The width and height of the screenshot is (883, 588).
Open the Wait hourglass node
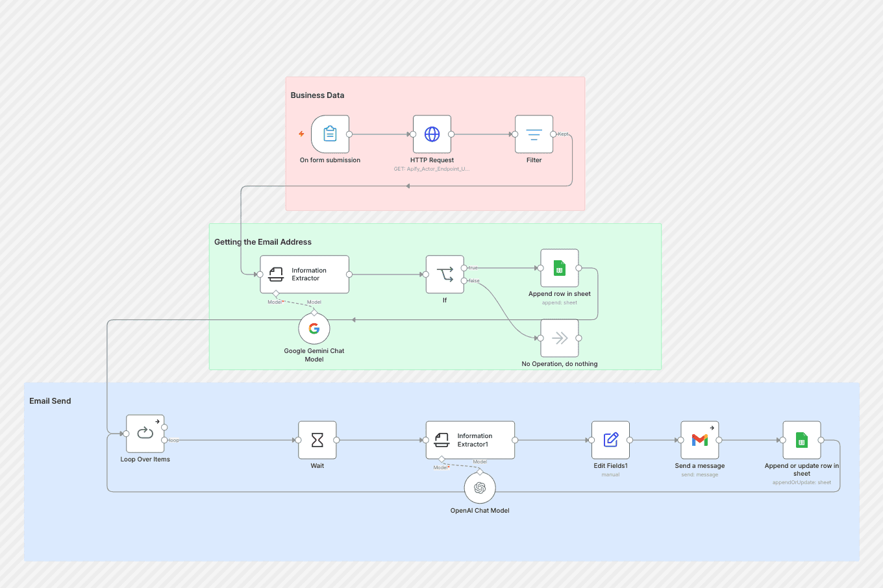(x=317, y=440)
